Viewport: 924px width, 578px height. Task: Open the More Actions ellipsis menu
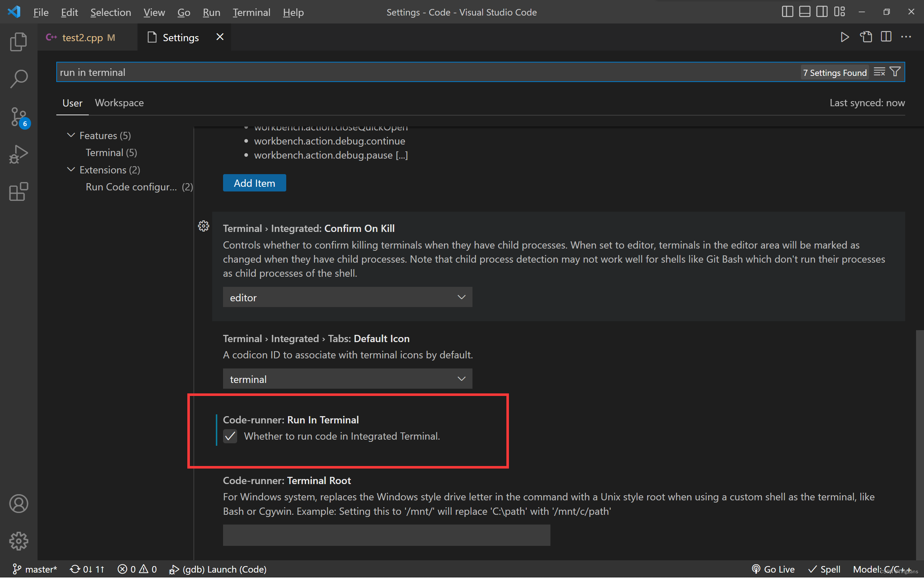click(906, 37)
